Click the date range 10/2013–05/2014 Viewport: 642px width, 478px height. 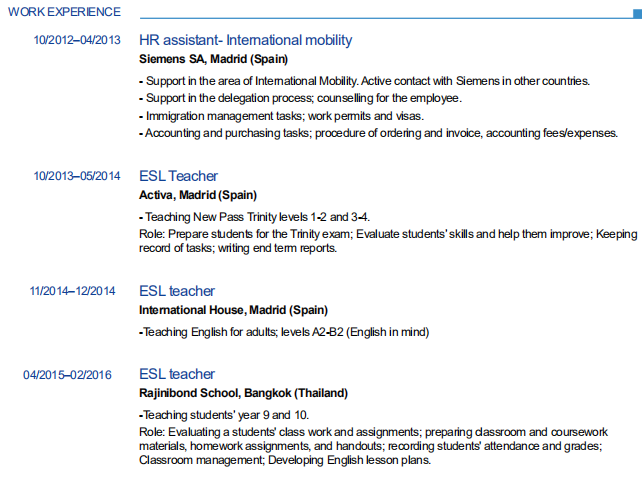click(77, 177)
